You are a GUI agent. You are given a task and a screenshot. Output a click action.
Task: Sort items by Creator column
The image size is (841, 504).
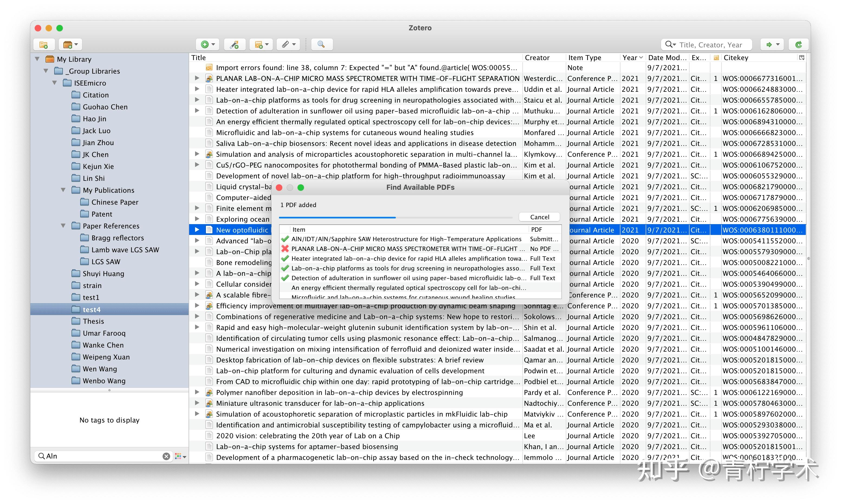click(544, 57)
